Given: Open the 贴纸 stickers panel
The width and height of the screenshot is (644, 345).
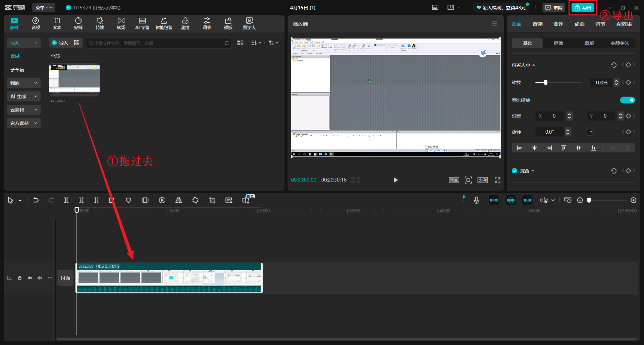Looking at the screenshot, I should click(x=78, y=23).
